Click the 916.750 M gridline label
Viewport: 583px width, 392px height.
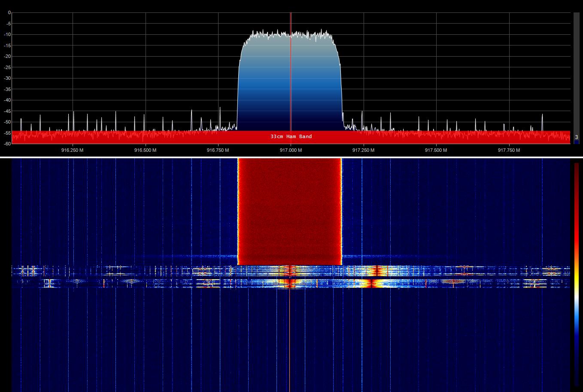click(x=218, y=150)
